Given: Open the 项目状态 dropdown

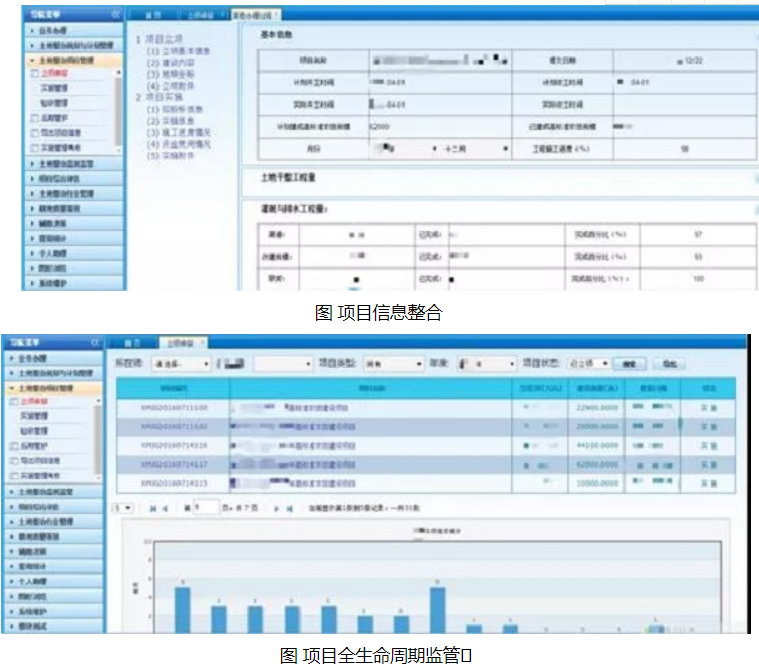Looking at the screenshot, I should pyautogui.click(x=588, y=363).
